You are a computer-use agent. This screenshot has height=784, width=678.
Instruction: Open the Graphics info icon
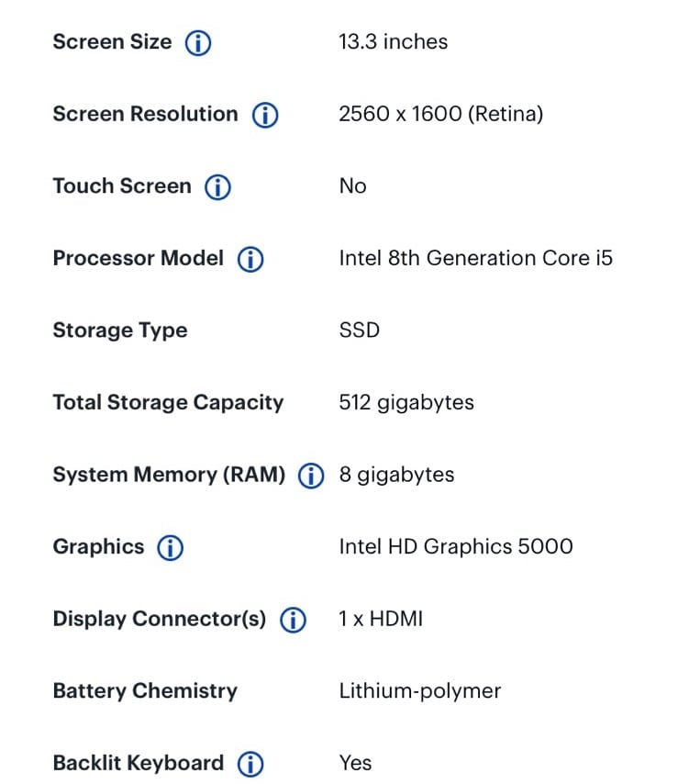click(x=171, y=547)
